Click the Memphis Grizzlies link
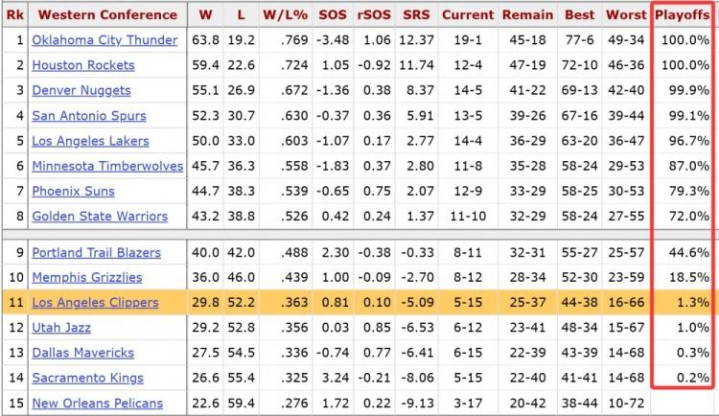Viewport: 719px width, 416px height. pyautogui.click(x=87, y=277)
